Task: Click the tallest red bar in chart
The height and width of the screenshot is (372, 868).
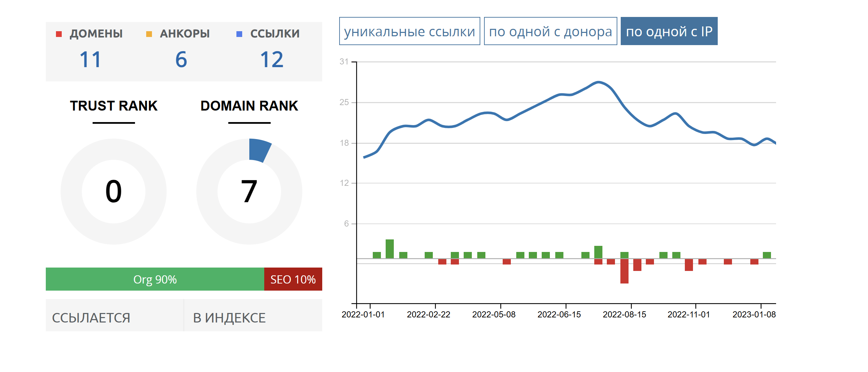Action: (x=624, y=271)
